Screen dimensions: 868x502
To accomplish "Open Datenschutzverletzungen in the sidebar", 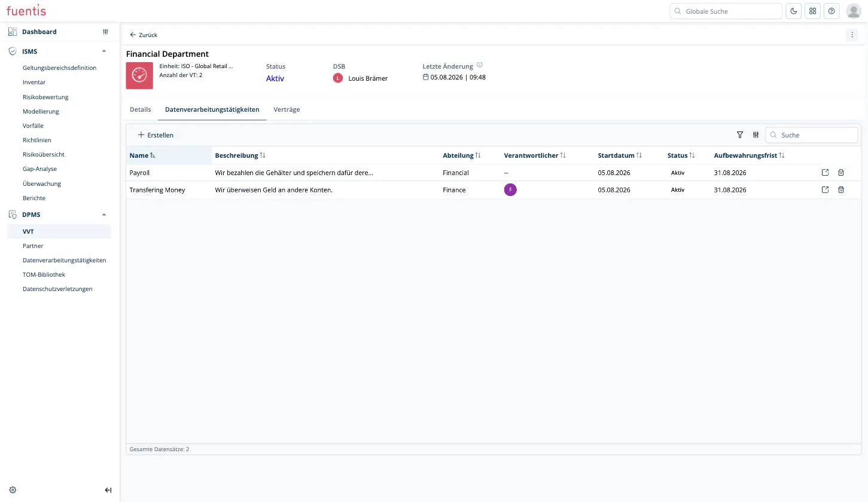I will coord(57,289).
